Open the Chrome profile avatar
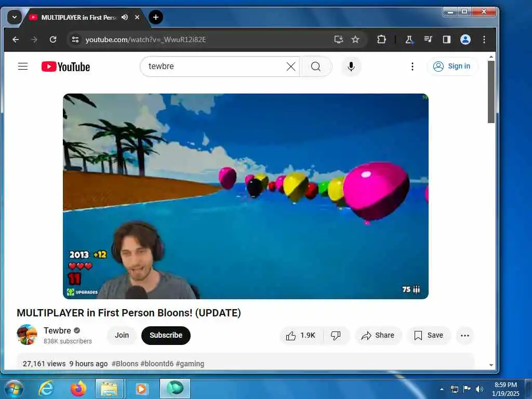The height and width of the screenshot is (399, 532). (465, 39)
